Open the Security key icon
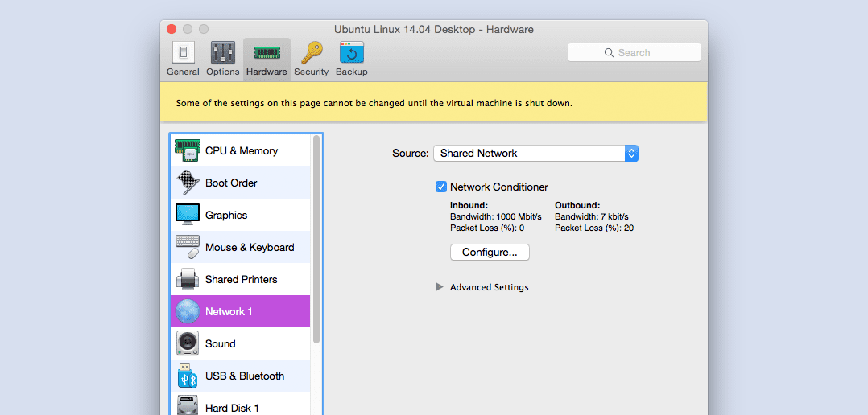The image size is (868, 415). click(x=311, y=52)
